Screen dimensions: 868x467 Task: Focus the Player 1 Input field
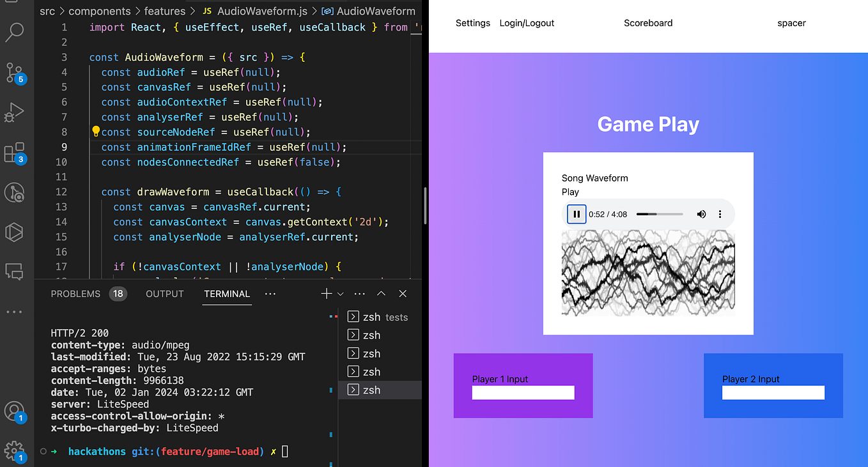coord(523,393)
